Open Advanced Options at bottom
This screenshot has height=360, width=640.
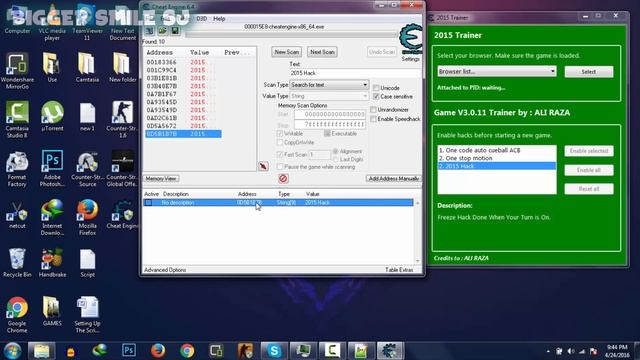click(165, 270)
